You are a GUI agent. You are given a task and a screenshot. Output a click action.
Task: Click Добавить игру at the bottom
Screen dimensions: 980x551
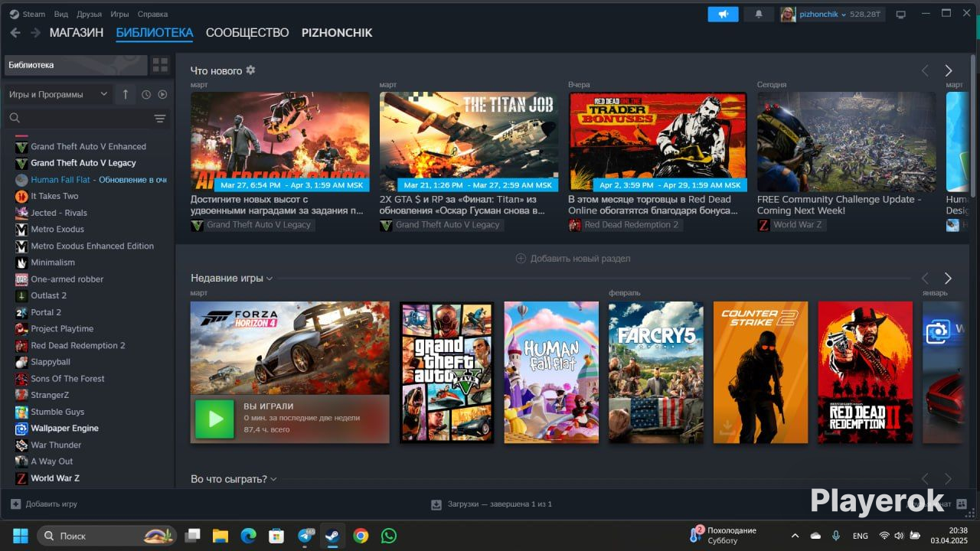click(44, 504)
